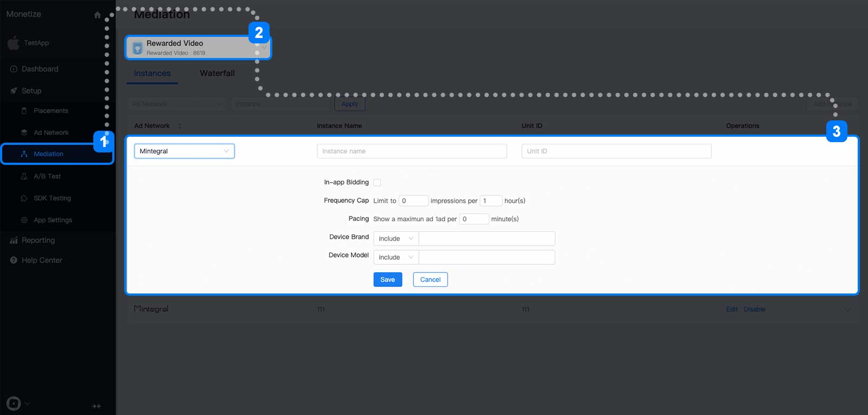Focus the Unit ID input field
Viewport: 868px width, 415px height.
tap(616, 151)
